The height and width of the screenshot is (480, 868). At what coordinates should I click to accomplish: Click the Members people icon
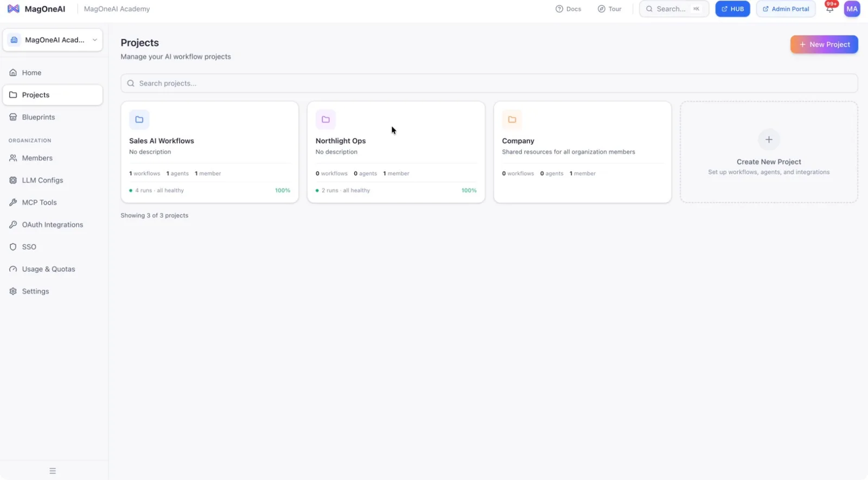(x=13, y=158)
